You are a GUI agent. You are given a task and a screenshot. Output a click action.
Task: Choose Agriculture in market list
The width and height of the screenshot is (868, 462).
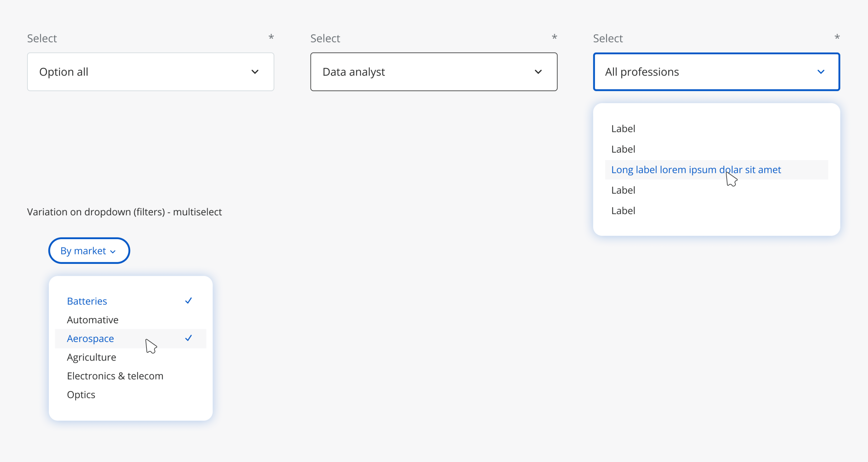click(92, 357)
